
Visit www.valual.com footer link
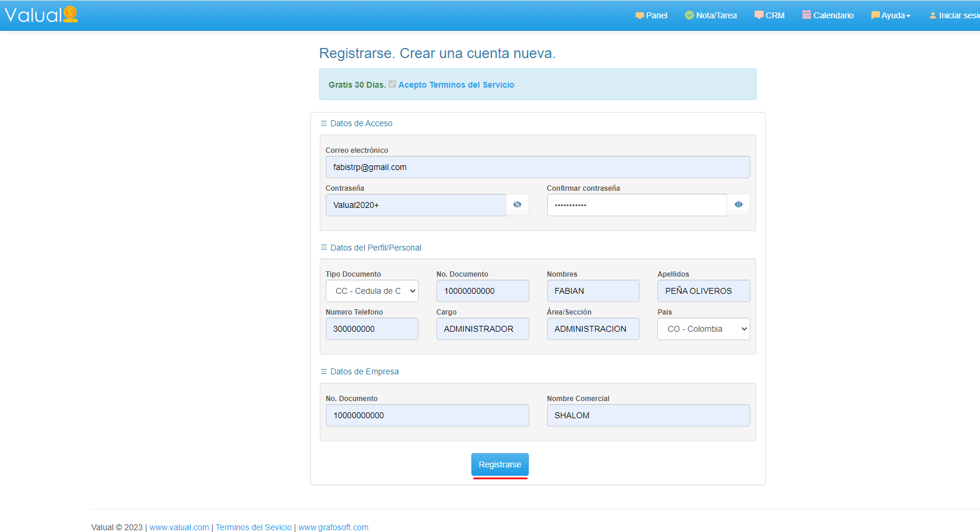179,527
